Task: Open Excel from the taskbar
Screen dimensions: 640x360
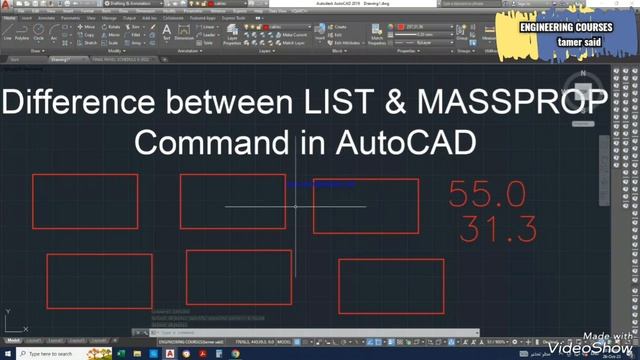Action: click(121, 353)
